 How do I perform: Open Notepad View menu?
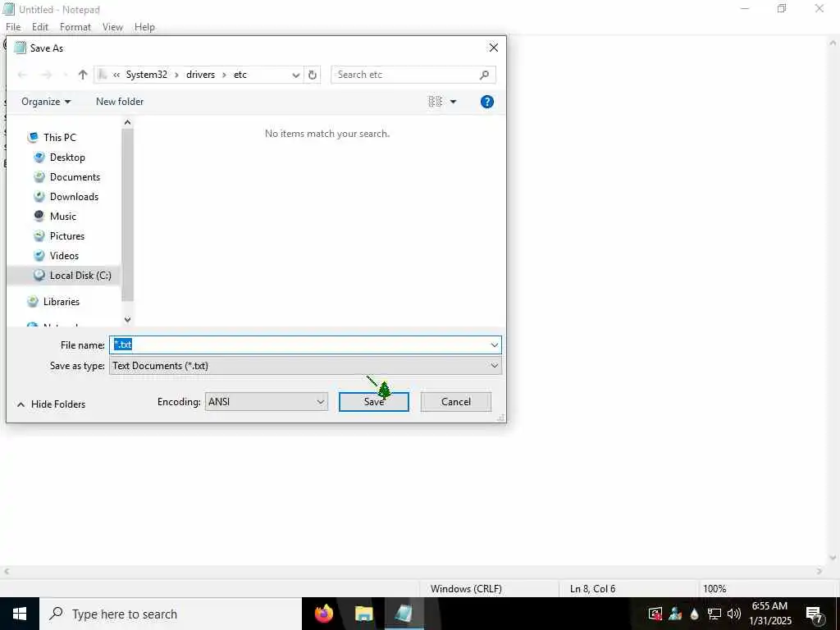[112, 27]
